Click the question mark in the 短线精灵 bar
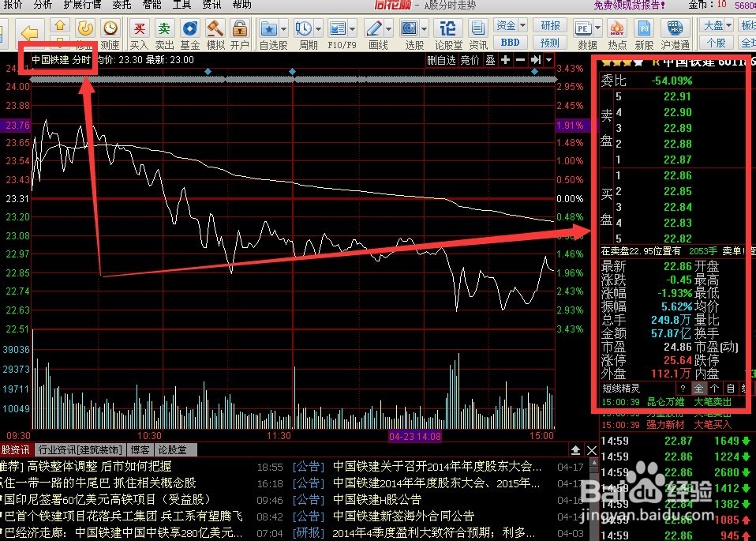756x541 pixels. point(683,389)
